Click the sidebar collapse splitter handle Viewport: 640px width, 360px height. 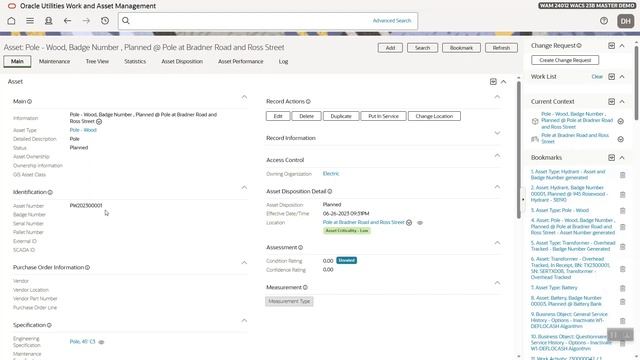pos(523,200)
